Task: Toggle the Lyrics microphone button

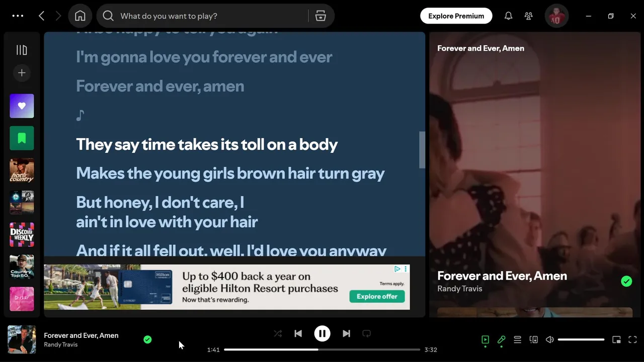Action: pos(501,340)
